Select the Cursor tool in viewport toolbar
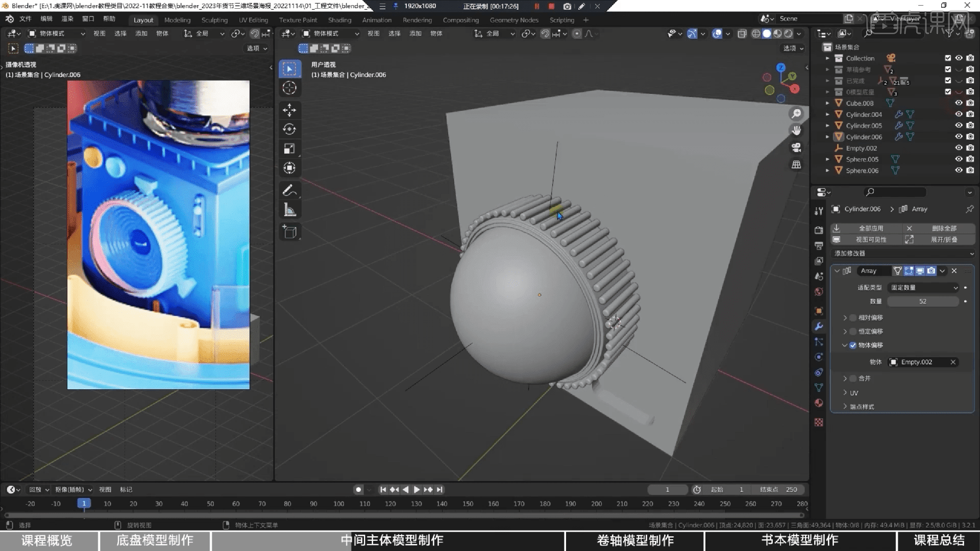 click(289, 88)
